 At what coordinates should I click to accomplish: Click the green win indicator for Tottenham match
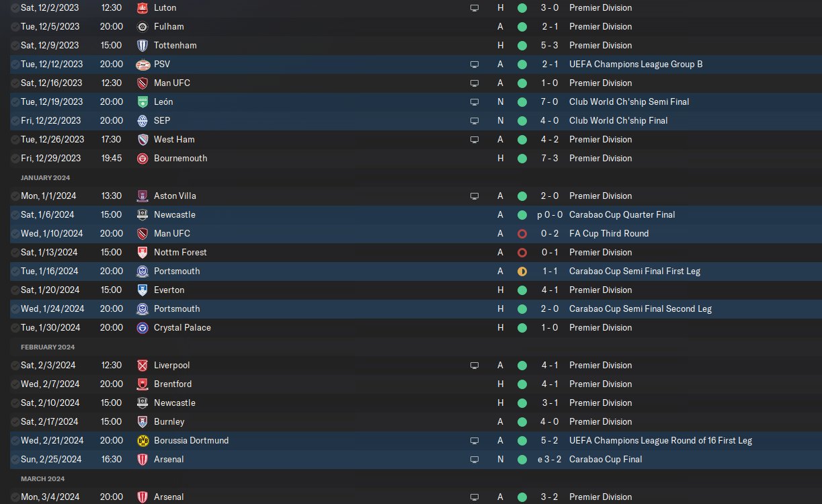[x=522, y=46]
